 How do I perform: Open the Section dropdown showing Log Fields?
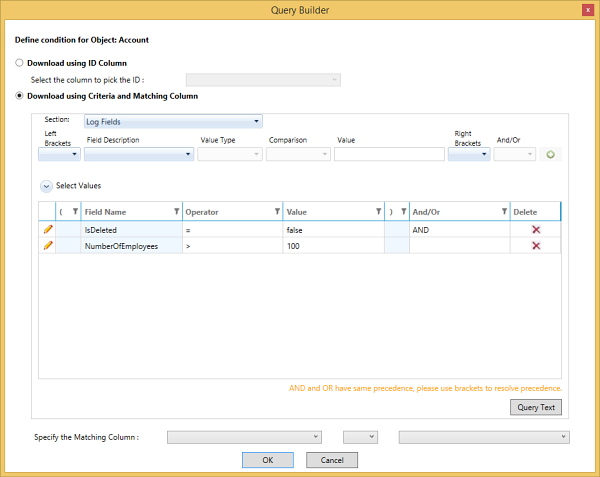(173, 122)
